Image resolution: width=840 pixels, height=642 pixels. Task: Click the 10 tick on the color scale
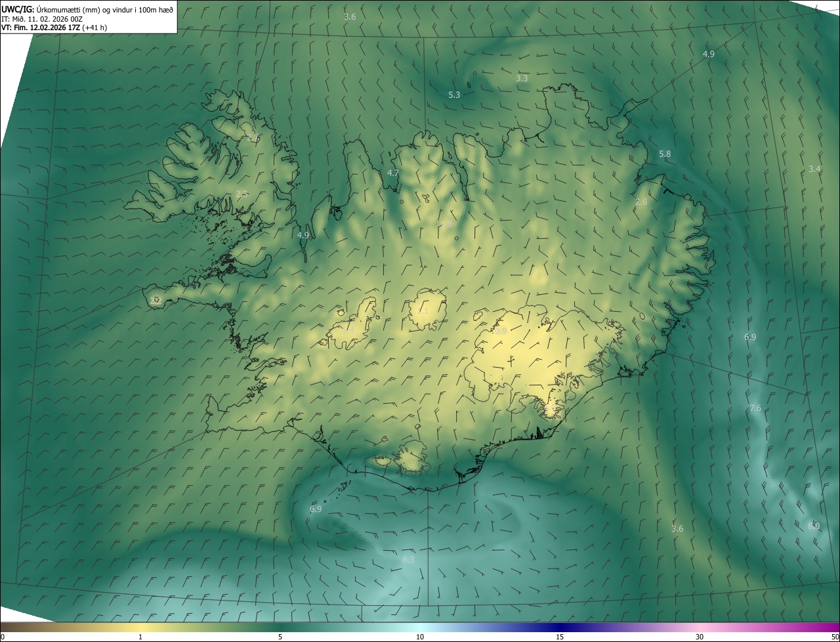[x=420, y=637]
